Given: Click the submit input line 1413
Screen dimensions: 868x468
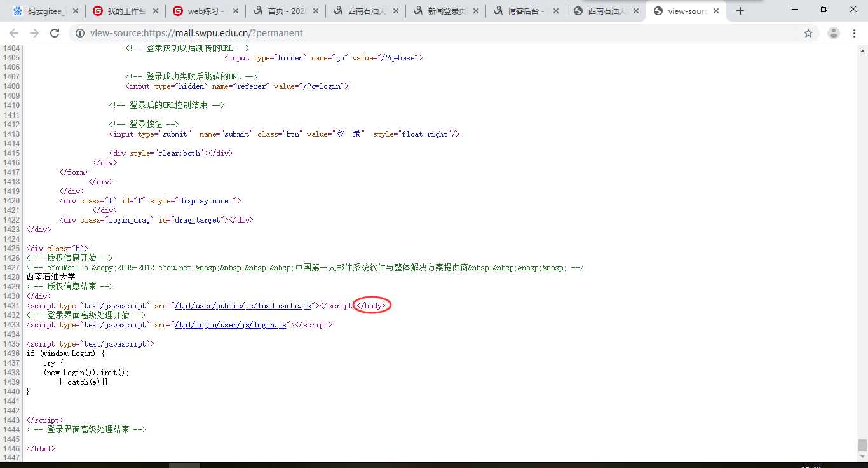Looking at the screenshot, I should point(284,134).
